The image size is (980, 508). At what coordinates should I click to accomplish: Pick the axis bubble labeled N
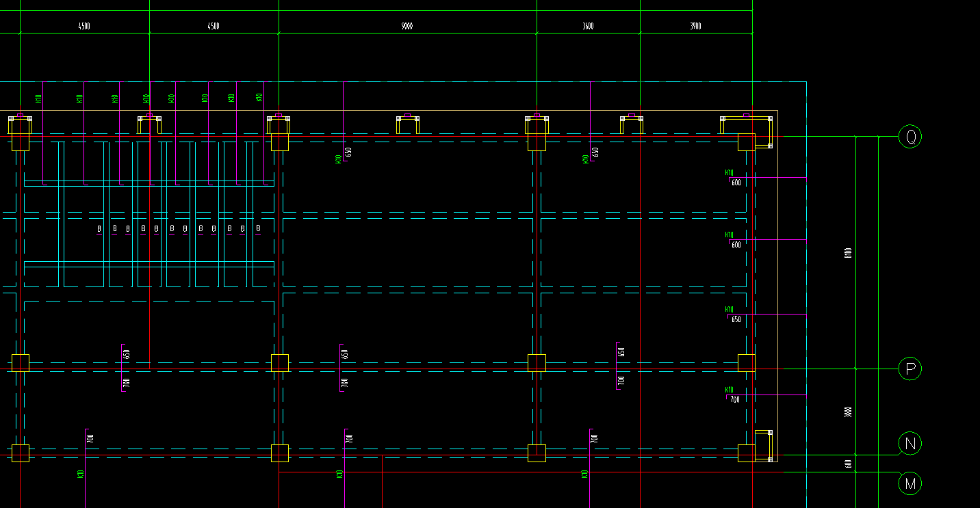coord(910,444)
